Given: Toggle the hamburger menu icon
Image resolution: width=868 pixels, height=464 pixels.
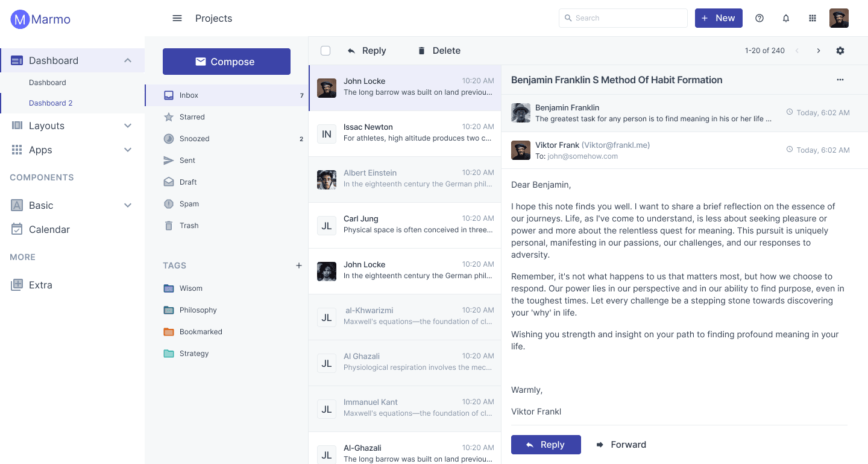Looking at the screenshot, I should 177,18.
